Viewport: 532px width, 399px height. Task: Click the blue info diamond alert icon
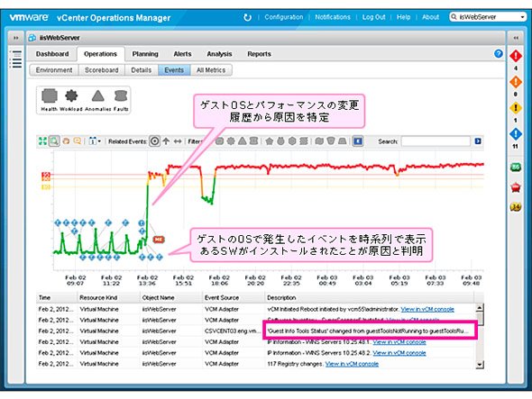516,134
